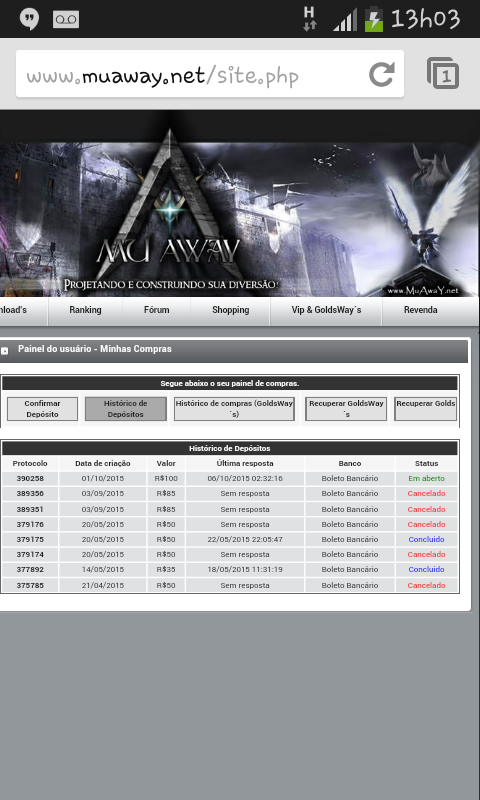Click the green Em aberto status
480x800 pixels.
[x=426, y=479]
